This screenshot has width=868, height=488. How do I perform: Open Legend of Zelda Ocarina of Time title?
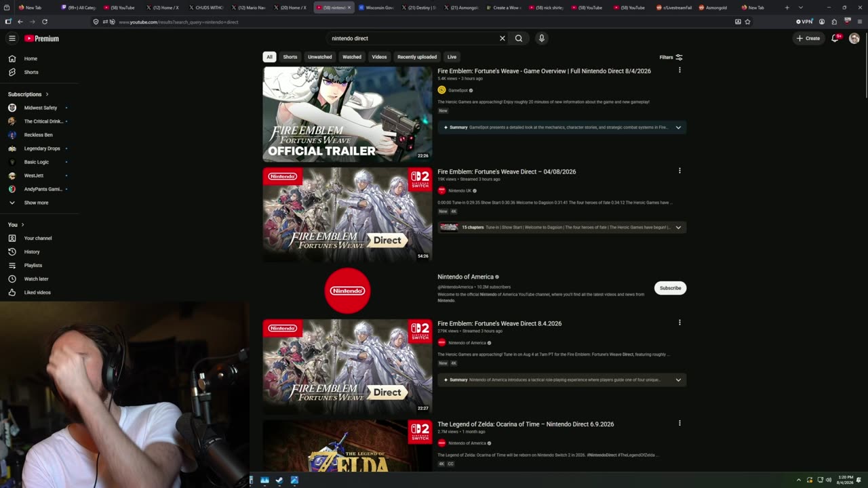tap(526, 424)
